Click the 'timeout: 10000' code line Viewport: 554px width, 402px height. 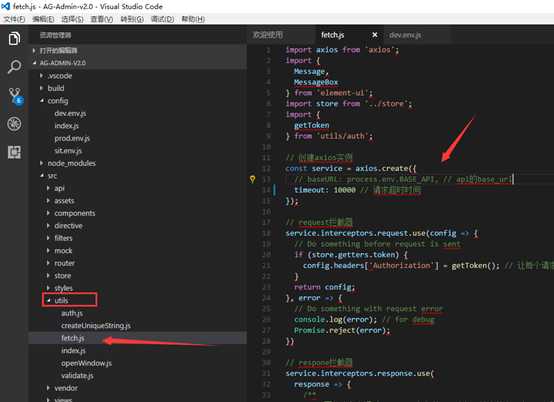(358, 190)
